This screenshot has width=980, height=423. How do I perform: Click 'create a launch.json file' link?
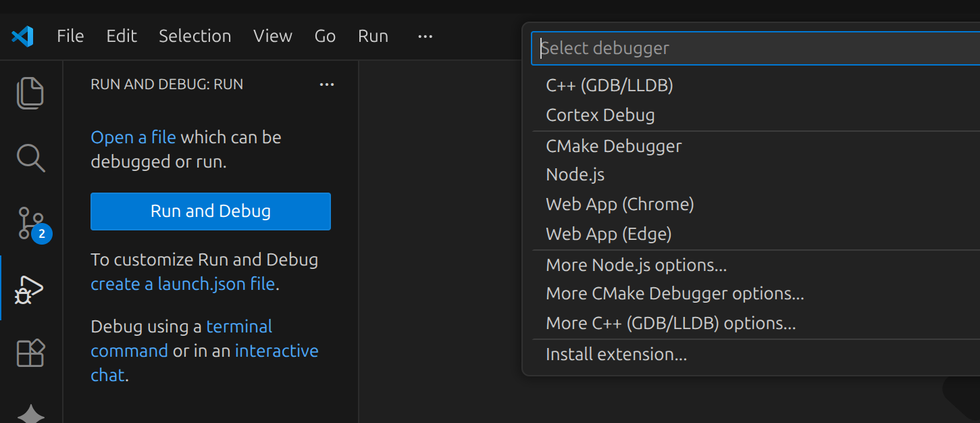click(182, 284)
